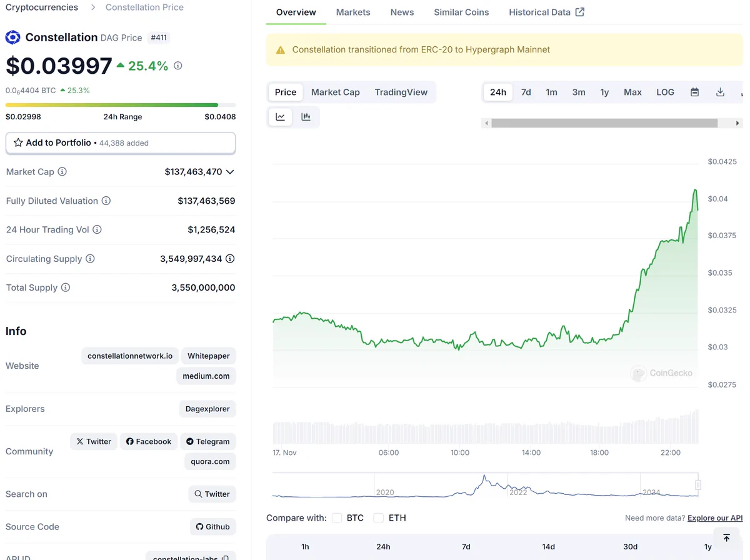Open the Markets tab
Image resolution: width=750 pixels, height=560 pixels.
[353, 12]
